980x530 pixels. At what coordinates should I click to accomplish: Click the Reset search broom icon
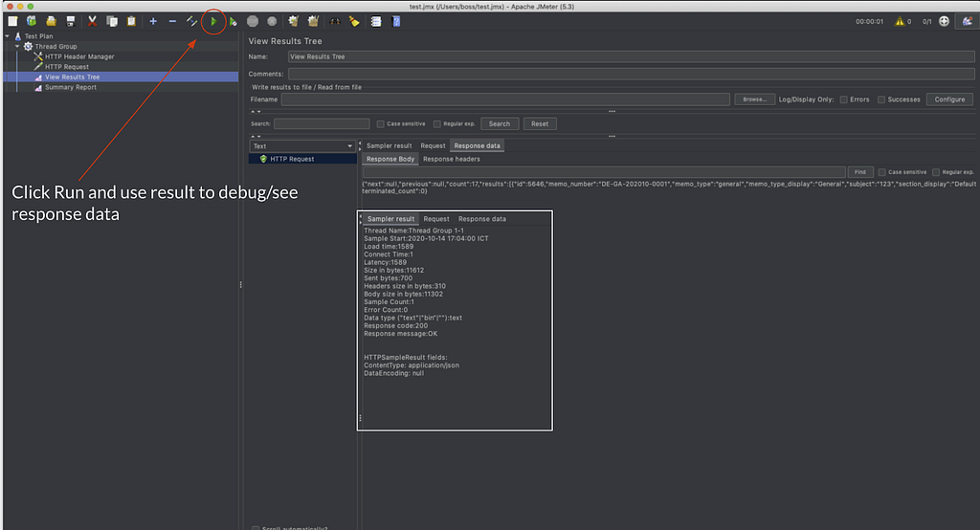(x=354, y=21)
